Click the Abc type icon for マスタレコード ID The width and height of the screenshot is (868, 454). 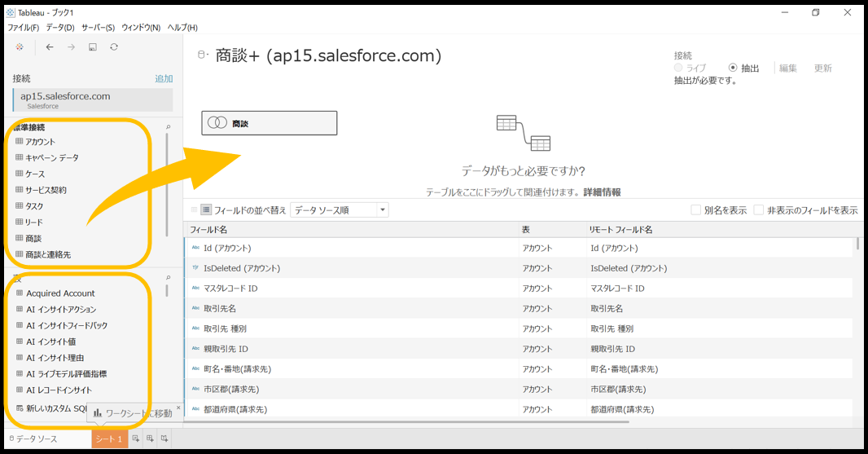point(195,289)
